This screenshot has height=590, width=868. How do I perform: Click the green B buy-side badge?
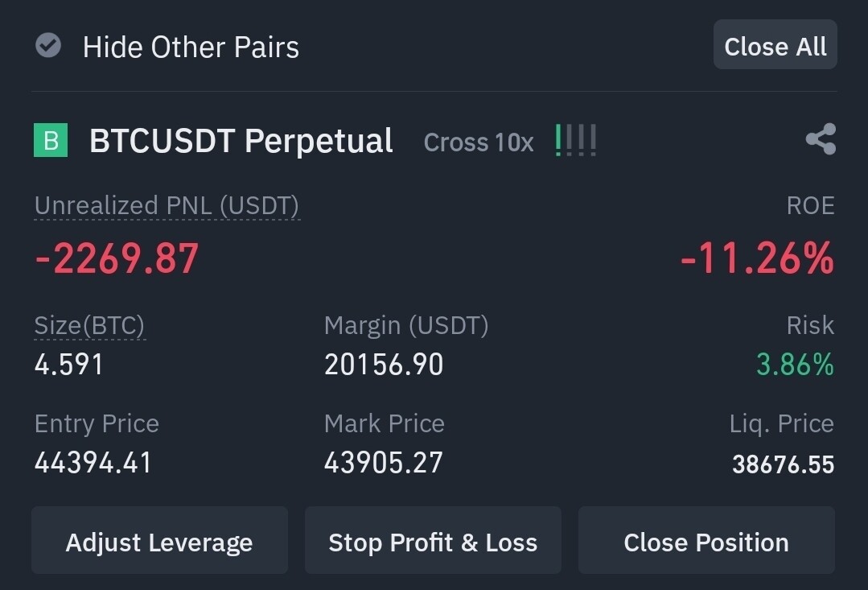51,141
